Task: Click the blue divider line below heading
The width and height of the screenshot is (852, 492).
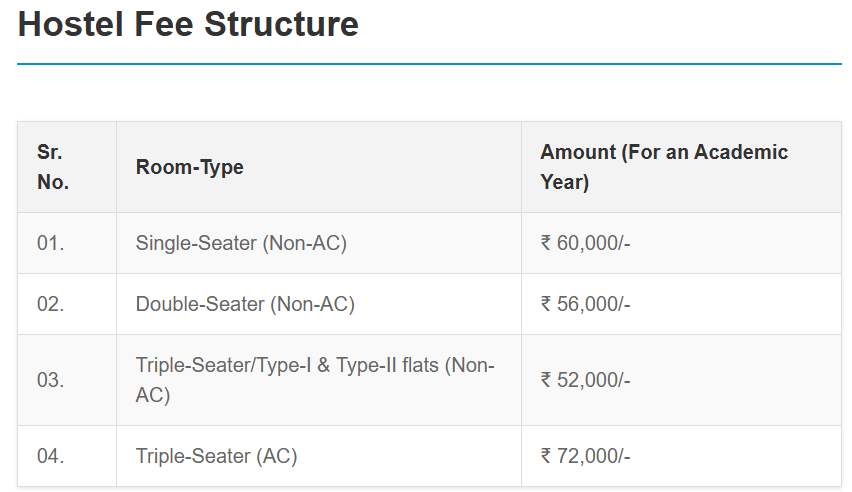Action: click(429, 64)
